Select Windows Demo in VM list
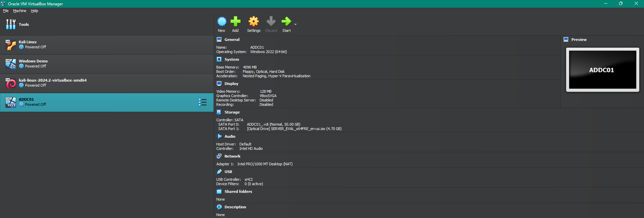Screen dimensions: 644x218 point(107,64)
